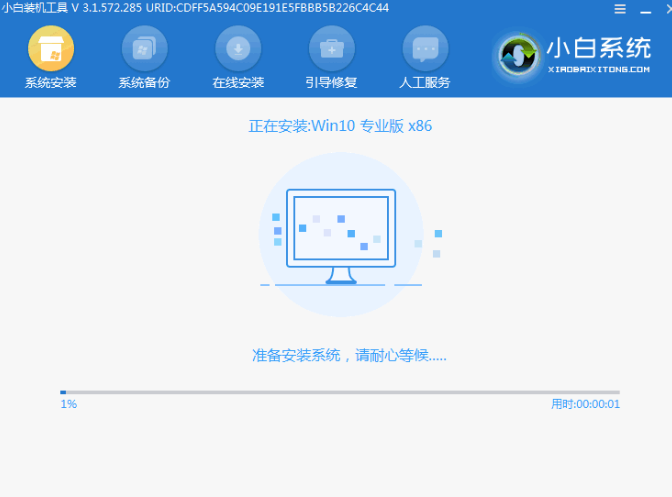The height and width of the screenshot is (497, 672).
Task: Click the XIAOBAIXITONG.COM website text
Action: tap(599, 69)
